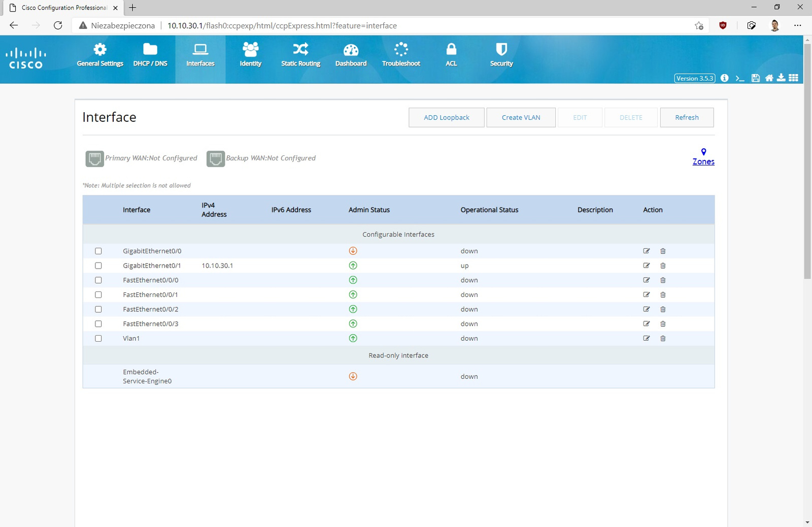Open the DHCP / DNS section
812x527 pixels.
tap(150, 55)
